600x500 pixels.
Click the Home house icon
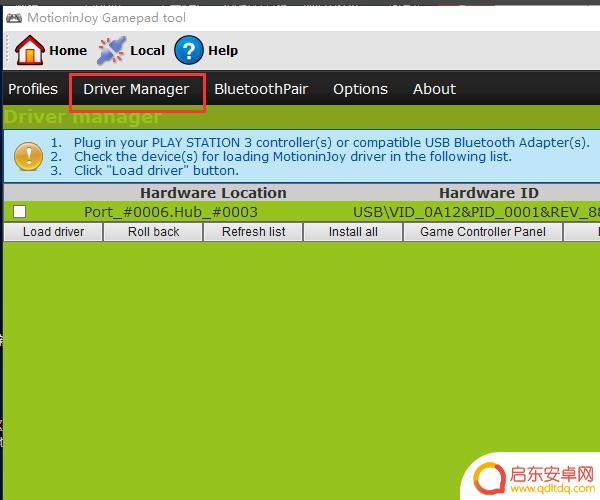[29, 50]
